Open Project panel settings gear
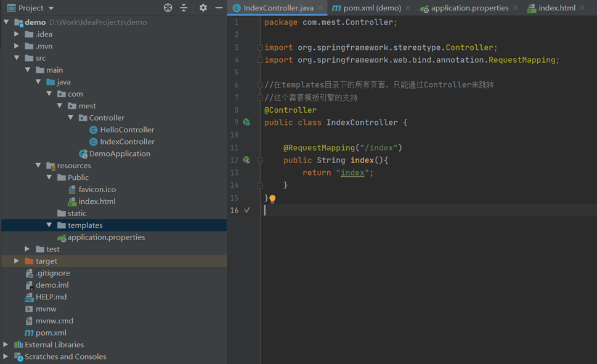This screenshot has width=597, height=364. pyautogui.click(x=203, y=7)
